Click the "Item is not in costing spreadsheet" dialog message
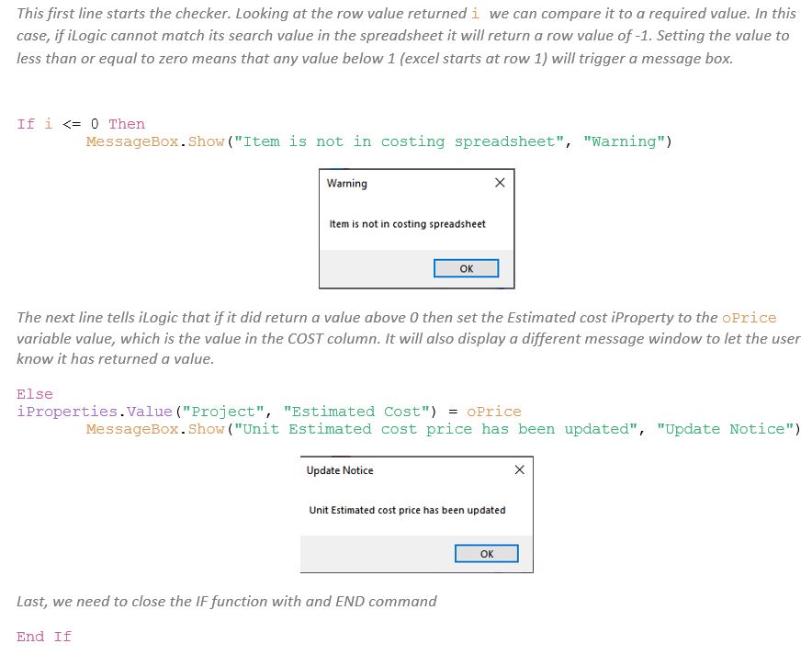This screenshot has width=812, height=655. (x=408, y=224)
